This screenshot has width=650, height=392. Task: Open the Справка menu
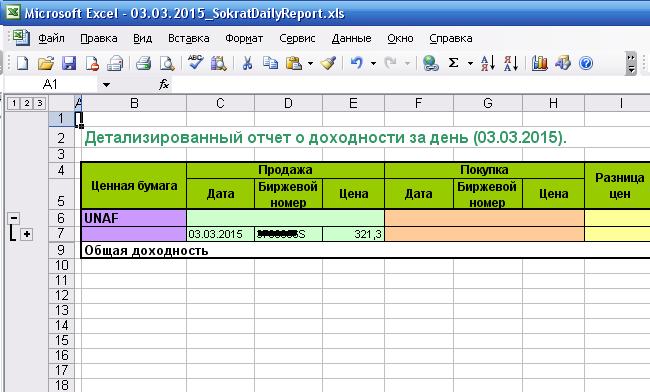451,39
